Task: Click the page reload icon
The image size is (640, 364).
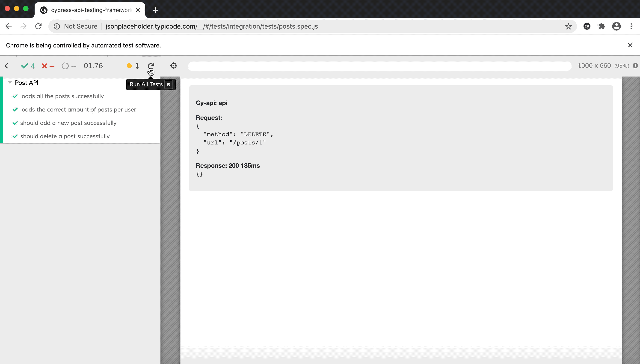Action: [x=38, y=26]
